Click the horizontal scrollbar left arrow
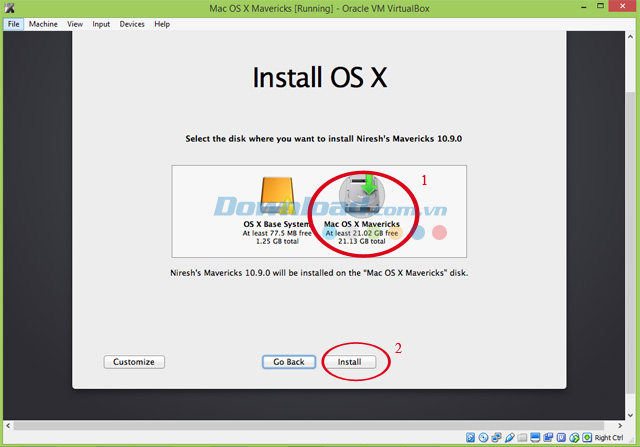Screen dimensions: 640x447 (8, 425)
